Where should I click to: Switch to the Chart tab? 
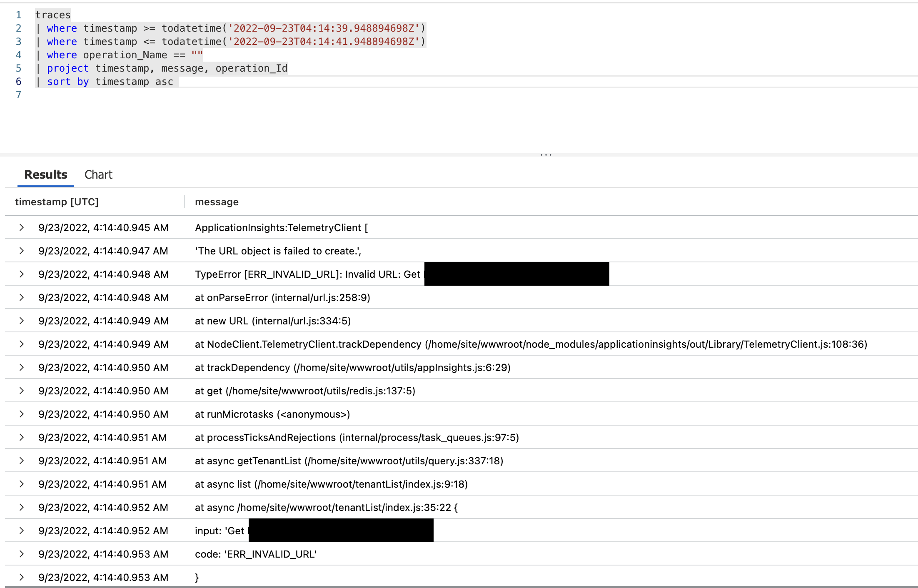(98, 174)
